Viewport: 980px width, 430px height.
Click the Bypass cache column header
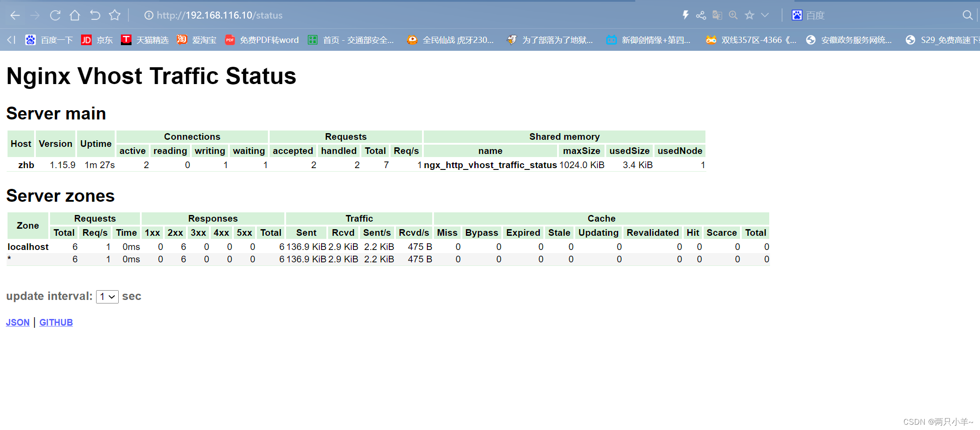[482, 233]
